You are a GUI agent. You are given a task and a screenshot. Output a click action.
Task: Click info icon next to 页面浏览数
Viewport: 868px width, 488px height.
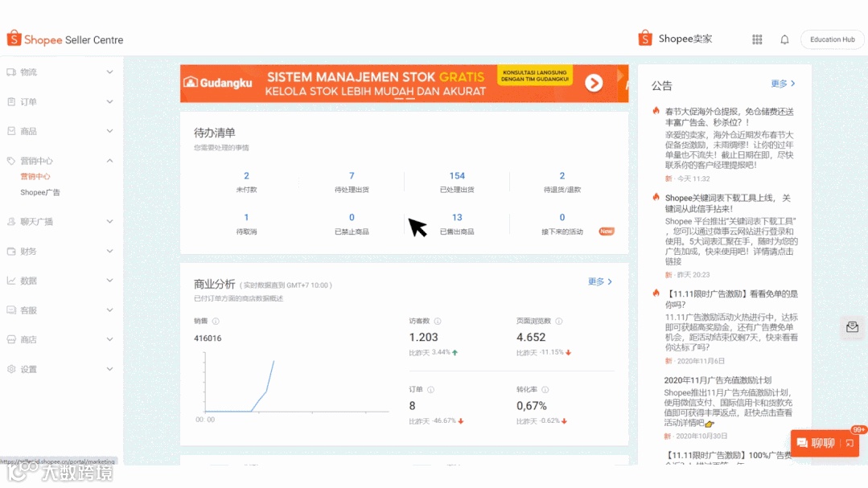[559, 321]
